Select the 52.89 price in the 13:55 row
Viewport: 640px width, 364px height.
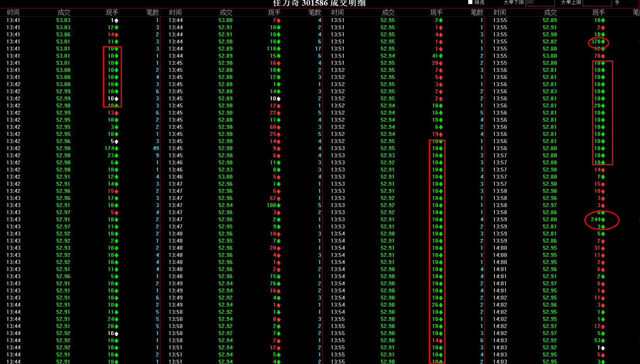click(x=550, y=21)
